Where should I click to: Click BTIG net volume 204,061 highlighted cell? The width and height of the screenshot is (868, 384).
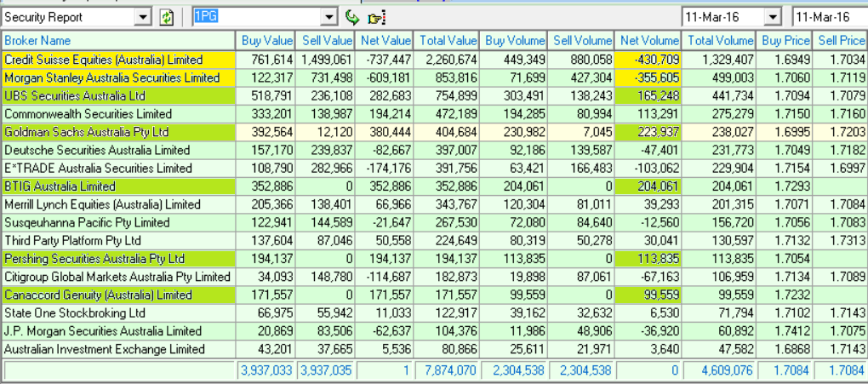point(647,186)
